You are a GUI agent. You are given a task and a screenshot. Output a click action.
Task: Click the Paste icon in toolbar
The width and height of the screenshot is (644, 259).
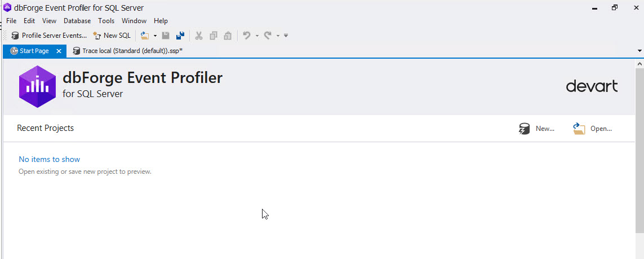[x=228, y=36]
